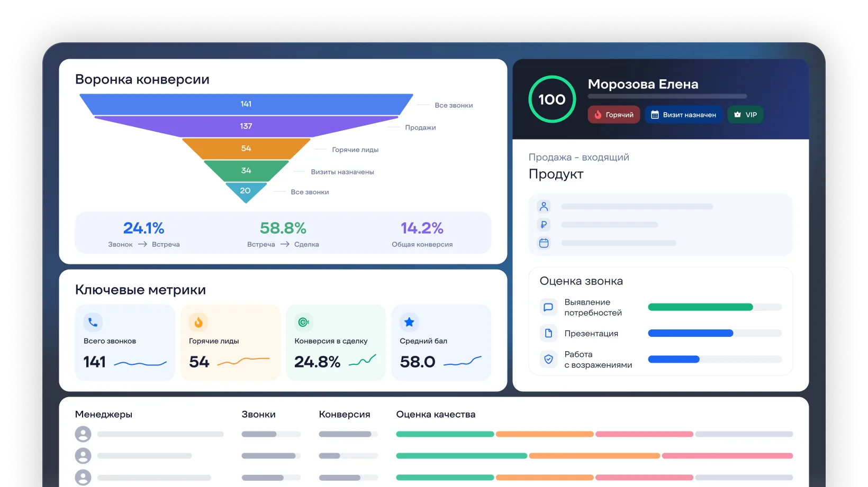Viewport: 868px width, 487px height.
Task: Select the VIP tag
Action: coord(745,115)
